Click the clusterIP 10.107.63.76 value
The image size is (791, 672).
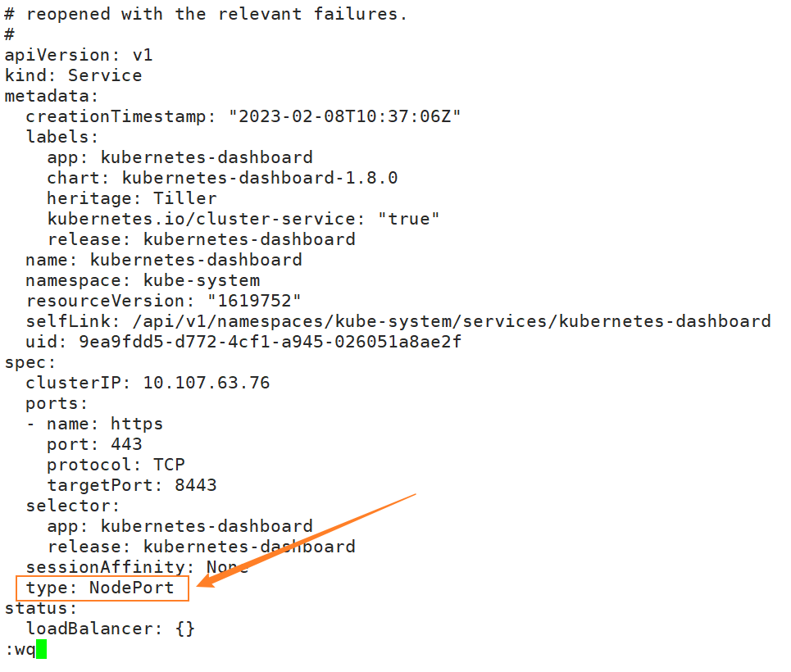click(207, 383)
